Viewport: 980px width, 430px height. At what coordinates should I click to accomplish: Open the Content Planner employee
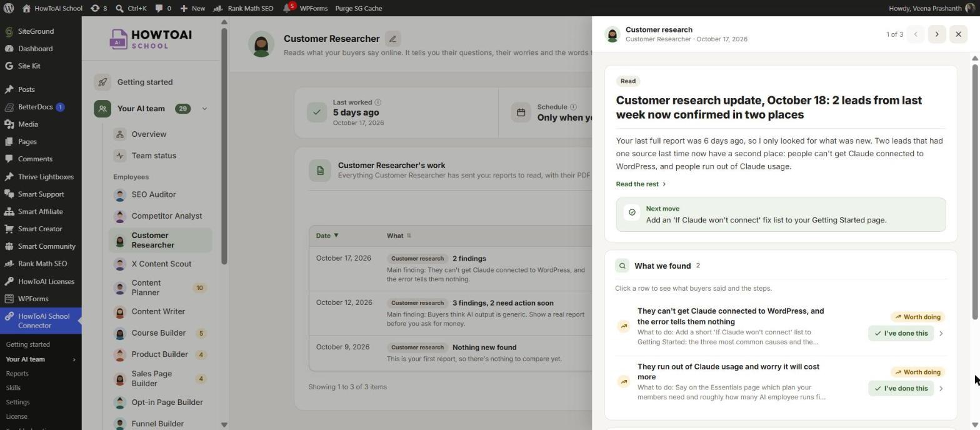(161, 288)
